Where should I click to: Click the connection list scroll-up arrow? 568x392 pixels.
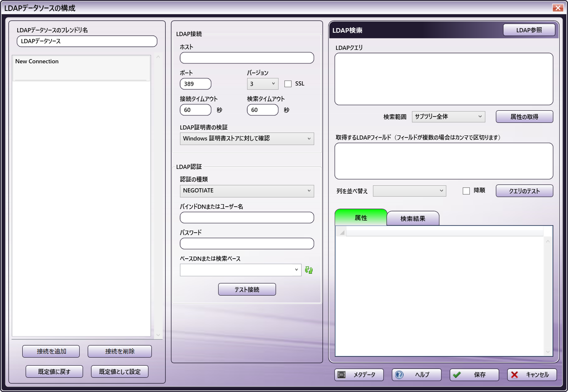[x=158, y=57]
